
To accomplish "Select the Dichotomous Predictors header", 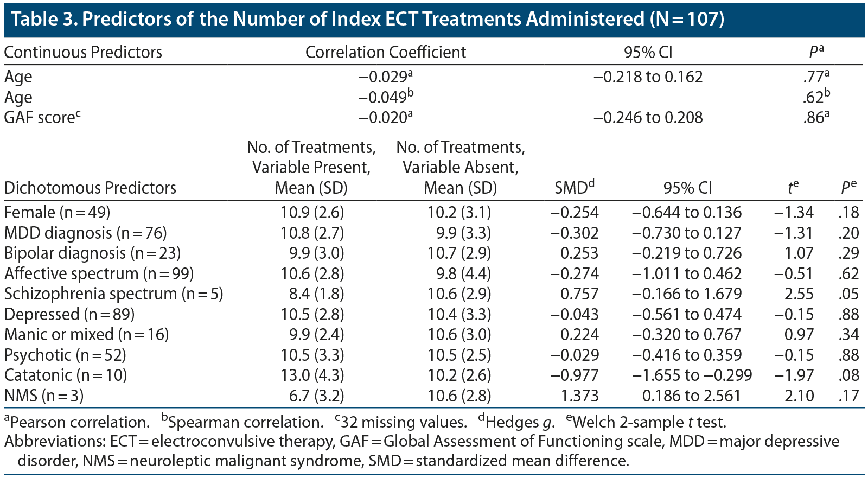I will tap(90, 188).
